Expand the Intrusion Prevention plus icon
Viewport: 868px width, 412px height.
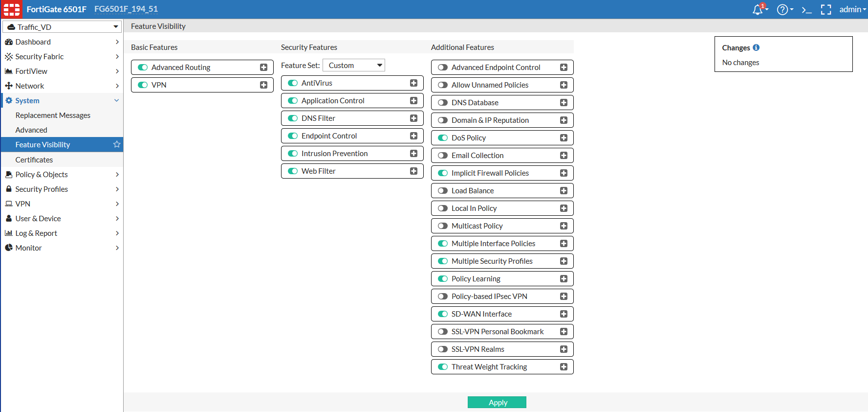point(413,154)
